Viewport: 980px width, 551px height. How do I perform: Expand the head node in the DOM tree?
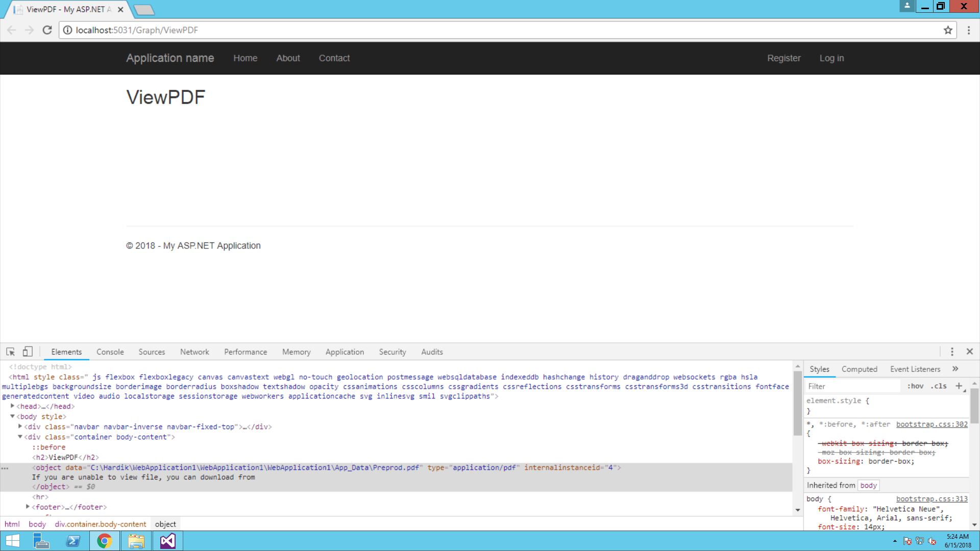12,406
